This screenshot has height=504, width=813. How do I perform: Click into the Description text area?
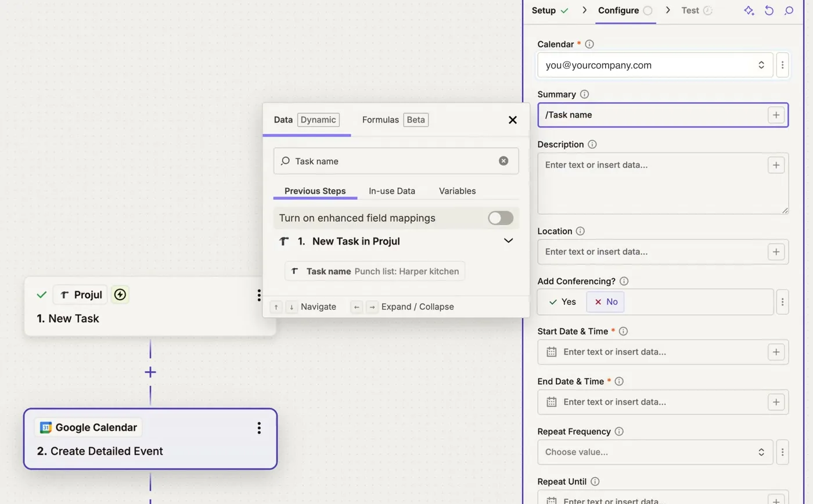click(663, 183)
